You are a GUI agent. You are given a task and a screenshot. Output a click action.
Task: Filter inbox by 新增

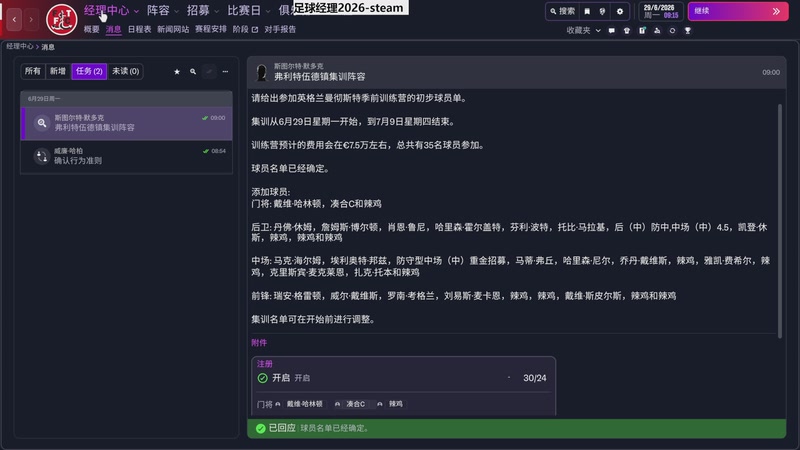(x=58, y=71)
